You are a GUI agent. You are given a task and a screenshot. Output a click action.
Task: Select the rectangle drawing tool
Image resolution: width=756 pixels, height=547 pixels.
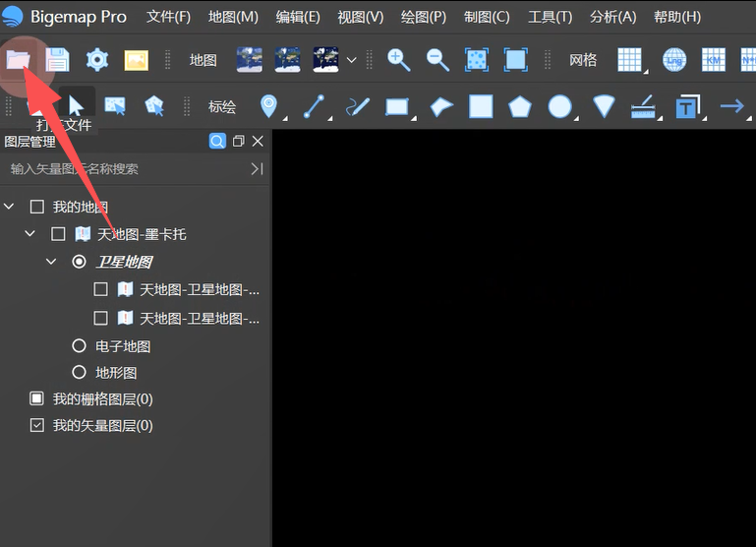click(x=397, y=106)
